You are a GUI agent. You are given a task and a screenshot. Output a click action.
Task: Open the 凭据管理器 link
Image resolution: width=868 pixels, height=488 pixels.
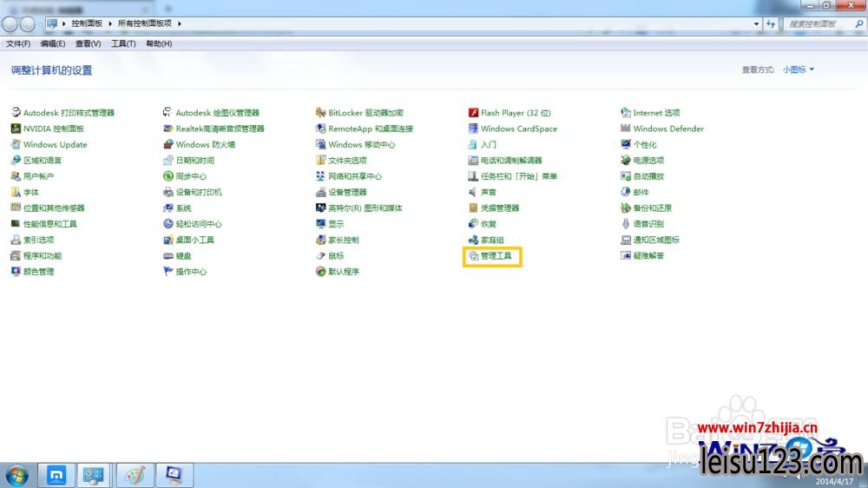tap(500, 208)
